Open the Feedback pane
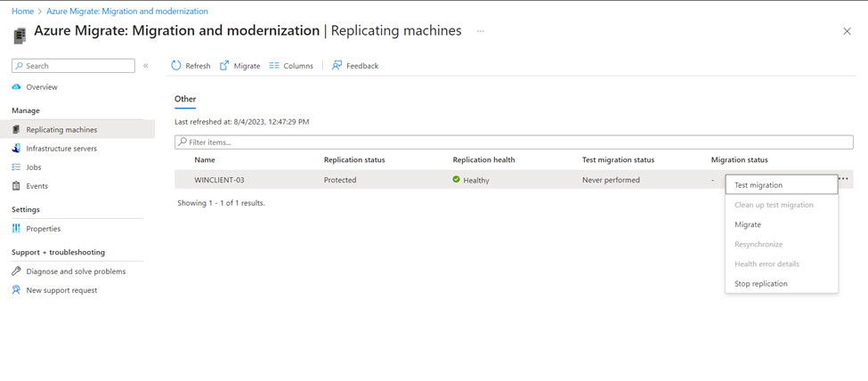Screen dimensions: 868x381 [337, 66]
